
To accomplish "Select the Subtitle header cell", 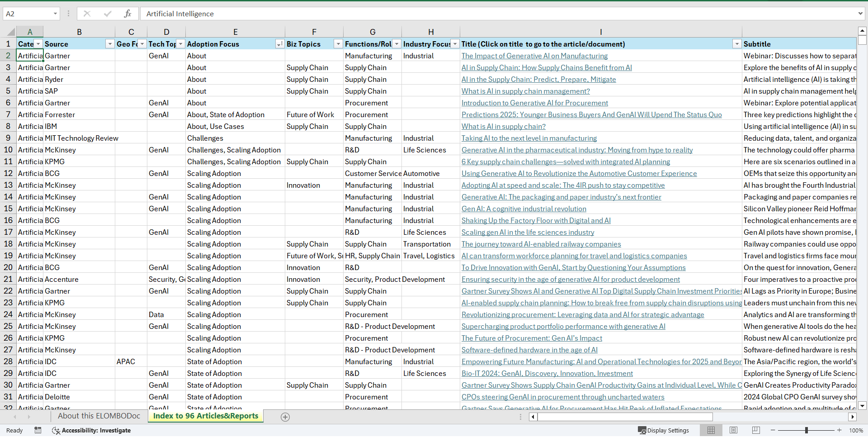I will [x=799, y=44].
